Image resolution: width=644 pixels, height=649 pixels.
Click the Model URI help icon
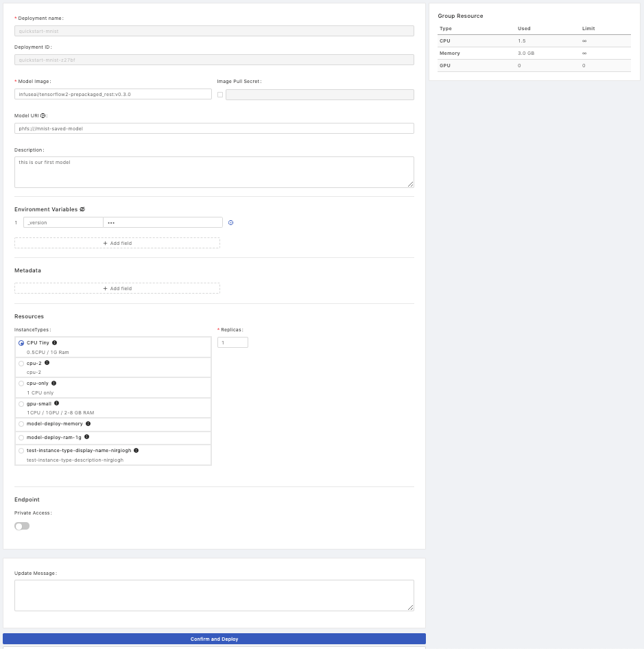[x=43, y=116]
